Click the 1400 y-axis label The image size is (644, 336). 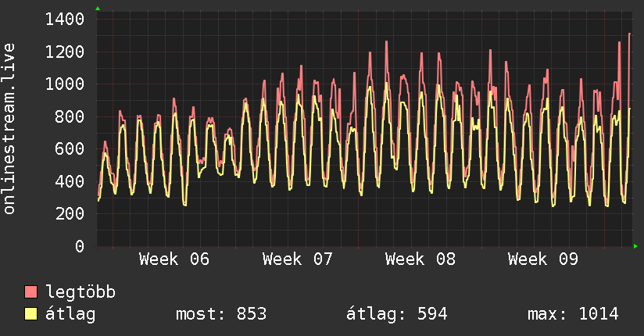click(x=66, y=20)
